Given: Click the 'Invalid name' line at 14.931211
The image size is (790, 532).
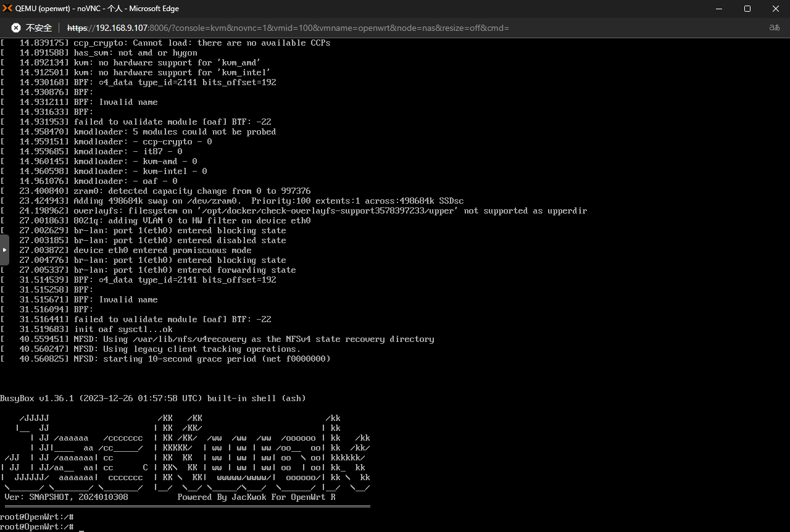Looking at the screenshot, I should (x=79, y=102).
